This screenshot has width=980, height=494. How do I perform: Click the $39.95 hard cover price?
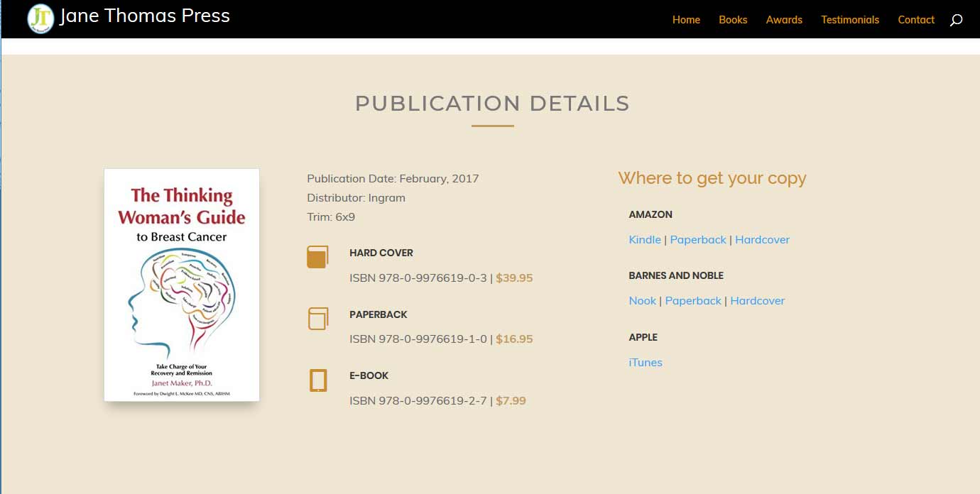pos(514,278)
